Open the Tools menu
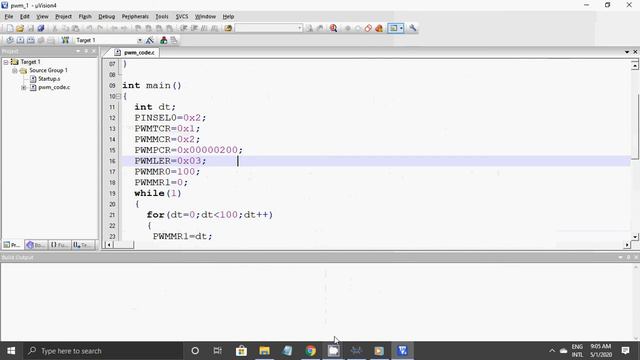This screenshot has height=360, width=640. 162,16
